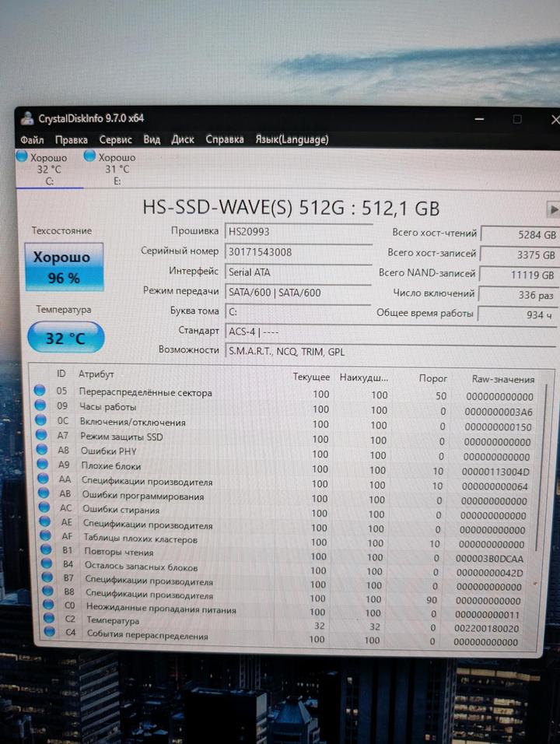
Task: Click the total work time value 934 ч
Action: [x=517, y=314]
